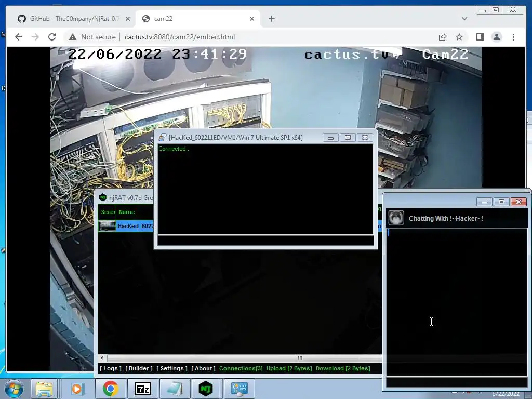Minimize the Chatting With Hacker window
Screen dimensions: 532x399
484,202
